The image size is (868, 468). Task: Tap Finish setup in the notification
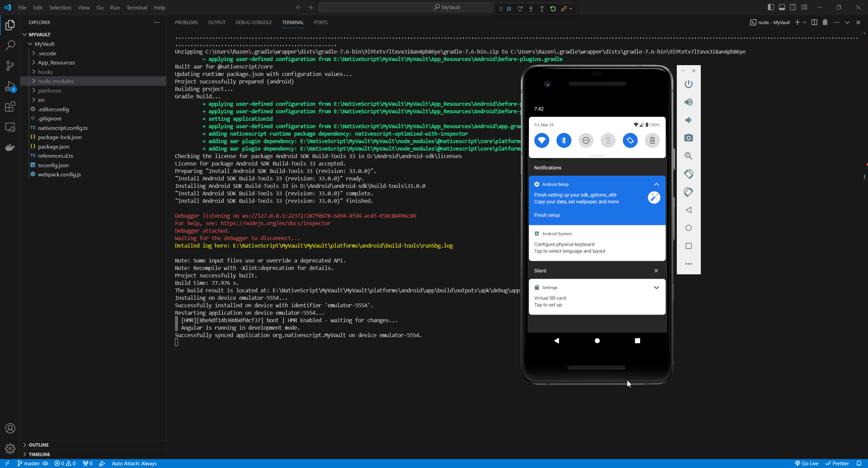[547, 215]
